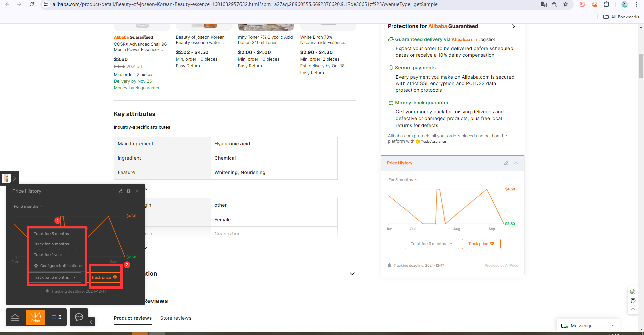Bookmark this page with the star icon
The height and width of the screenshot is (335, 644).
(x=566, y=4)
